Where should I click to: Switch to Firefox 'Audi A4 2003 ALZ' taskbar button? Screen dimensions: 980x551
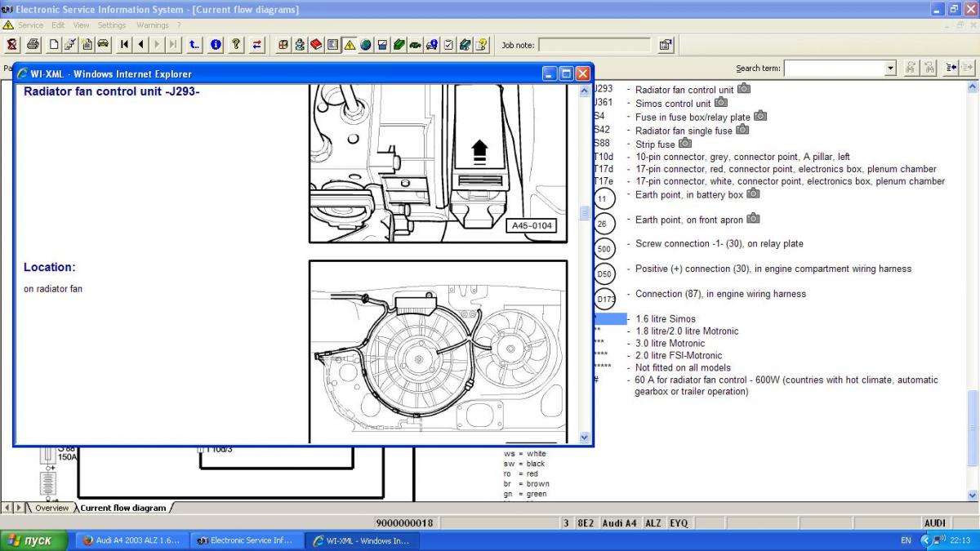click(131, 540)
